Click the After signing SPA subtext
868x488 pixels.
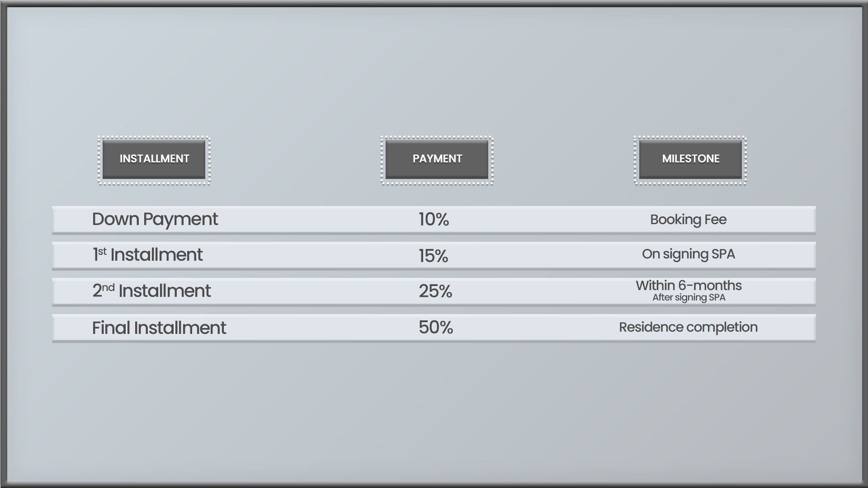[689, 297]
